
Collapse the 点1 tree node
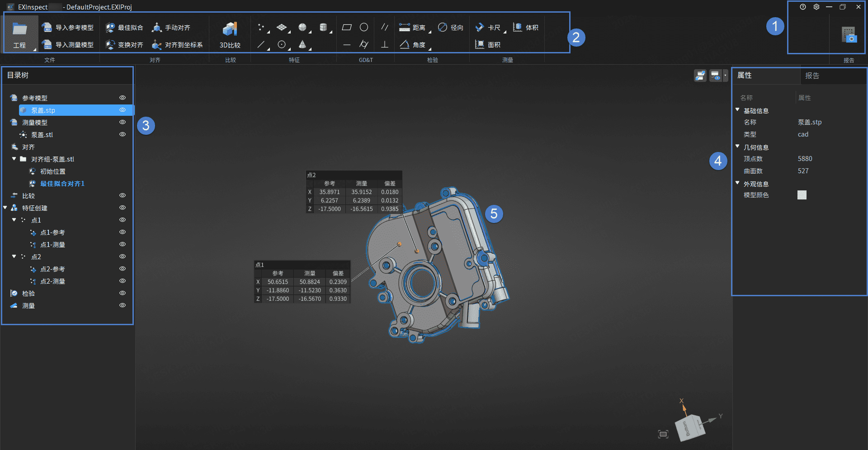pyautogui.click(x=14, y=220)
